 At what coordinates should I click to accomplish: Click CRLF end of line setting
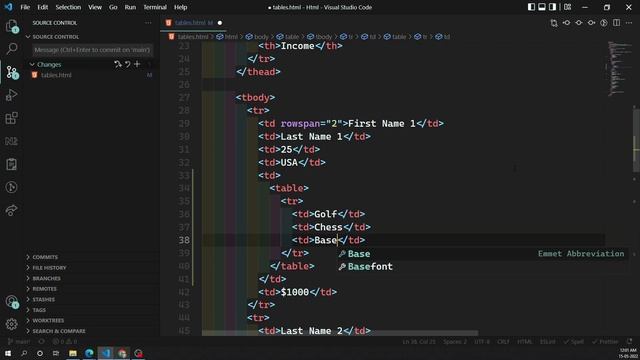(503, 342)
